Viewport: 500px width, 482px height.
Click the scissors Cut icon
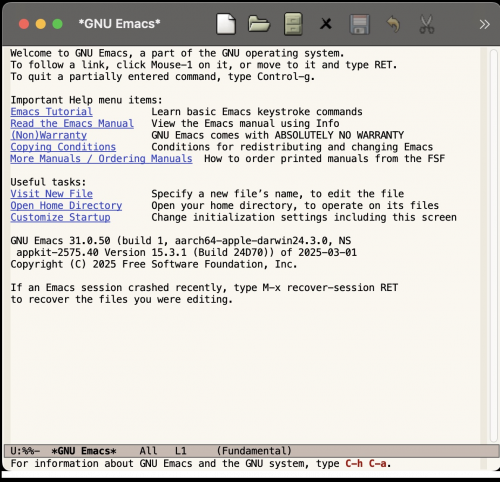(x=426, y=24)
